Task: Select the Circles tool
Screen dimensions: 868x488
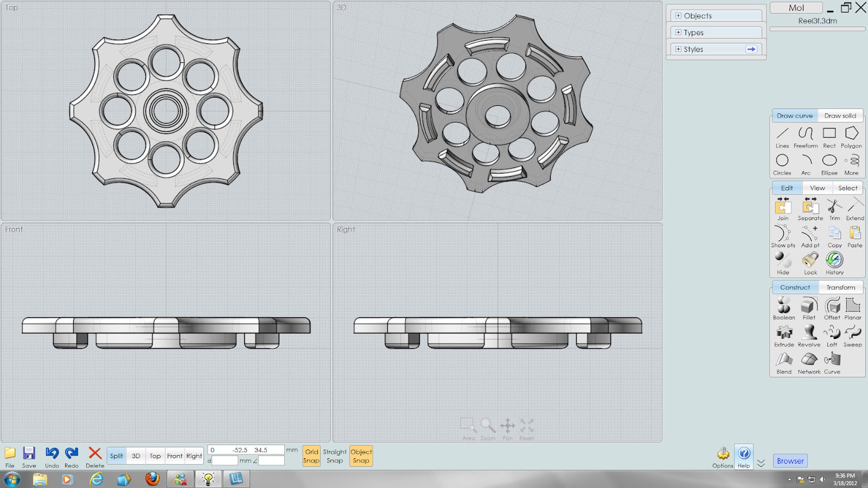Action: [782, 164]
